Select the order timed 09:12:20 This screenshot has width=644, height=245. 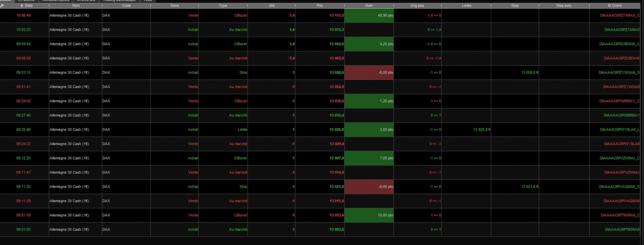point(320,158)
